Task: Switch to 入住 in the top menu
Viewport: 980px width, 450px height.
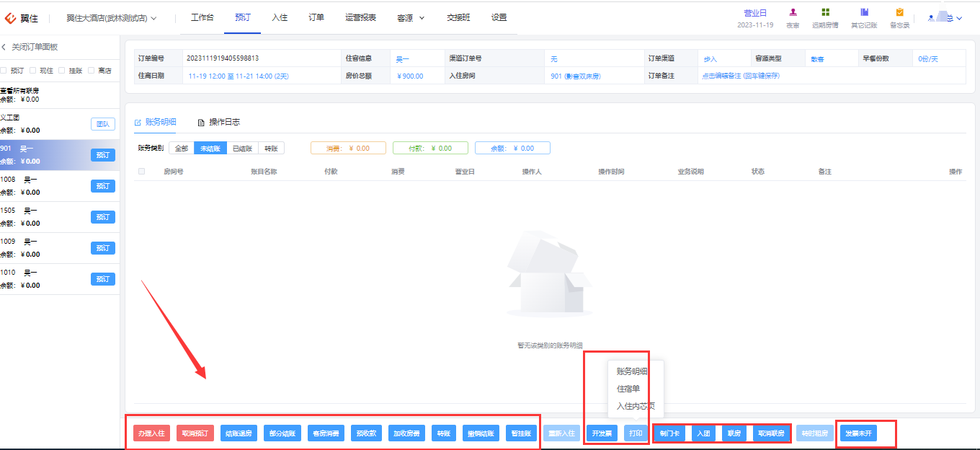Action: click(x=280, y=17)
